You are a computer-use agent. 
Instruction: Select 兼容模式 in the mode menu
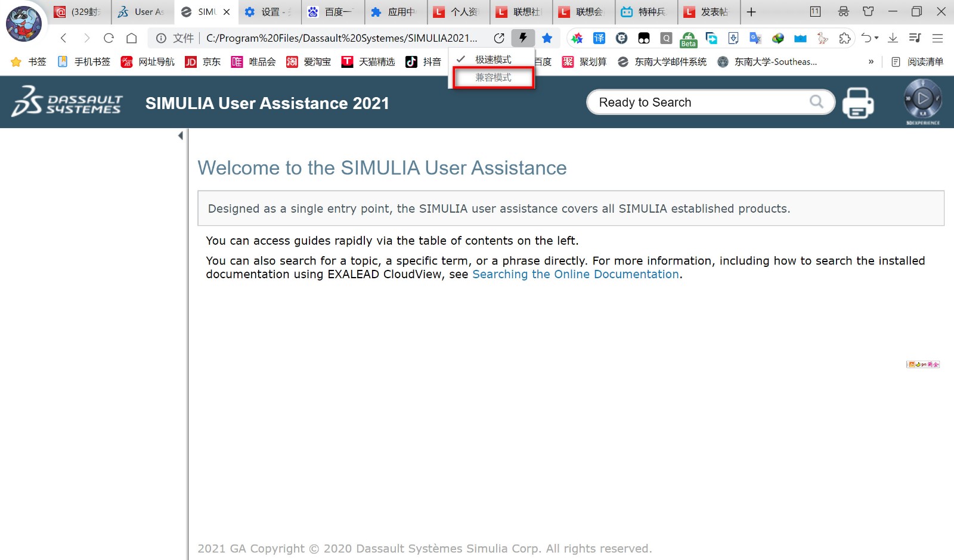point(493,77)
